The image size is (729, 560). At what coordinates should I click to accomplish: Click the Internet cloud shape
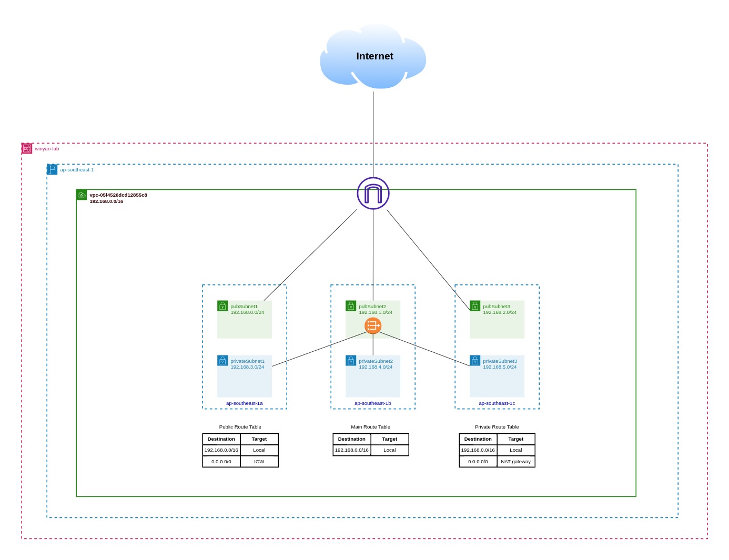pyautogui.click(x=373, y=56)
